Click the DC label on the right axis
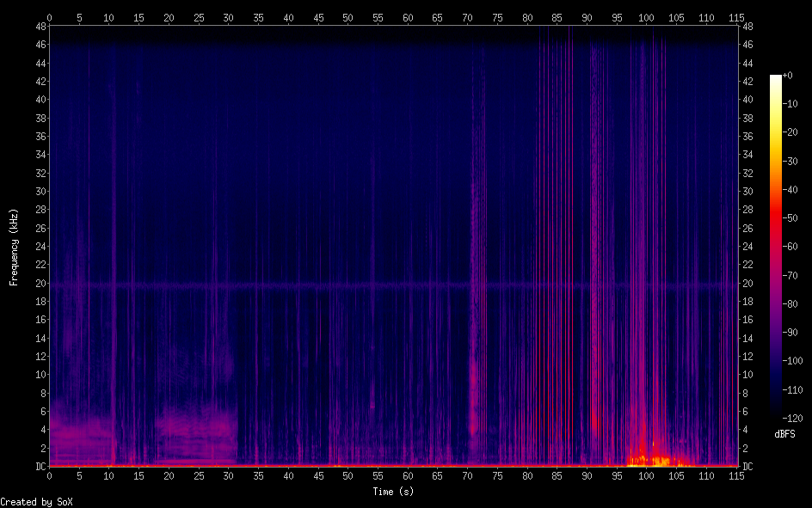Screen dimensions: 812x508 tap(747, 467)
